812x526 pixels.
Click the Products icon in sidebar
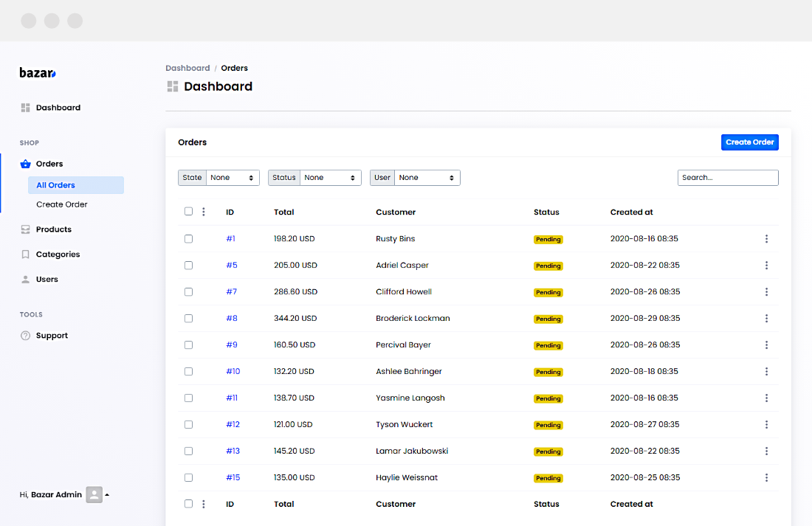[25, 229]
